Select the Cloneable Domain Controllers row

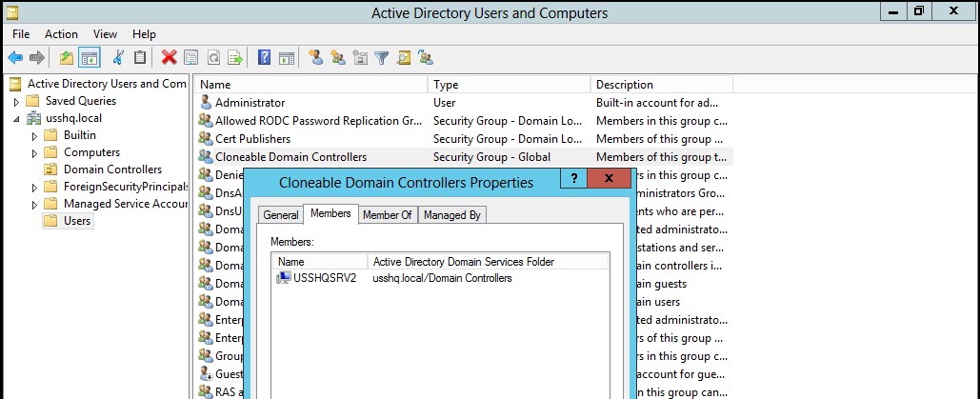(x=465, y=157)
